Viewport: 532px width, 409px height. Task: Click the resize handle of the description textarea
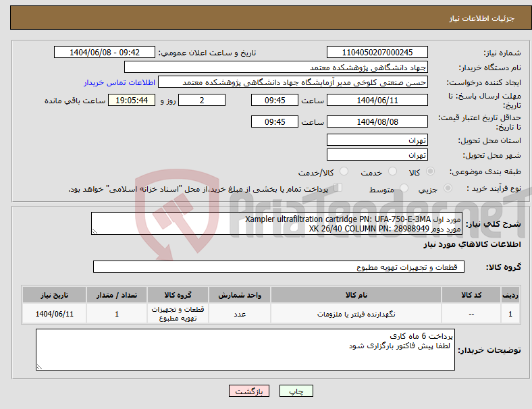[x=95, y=231]
